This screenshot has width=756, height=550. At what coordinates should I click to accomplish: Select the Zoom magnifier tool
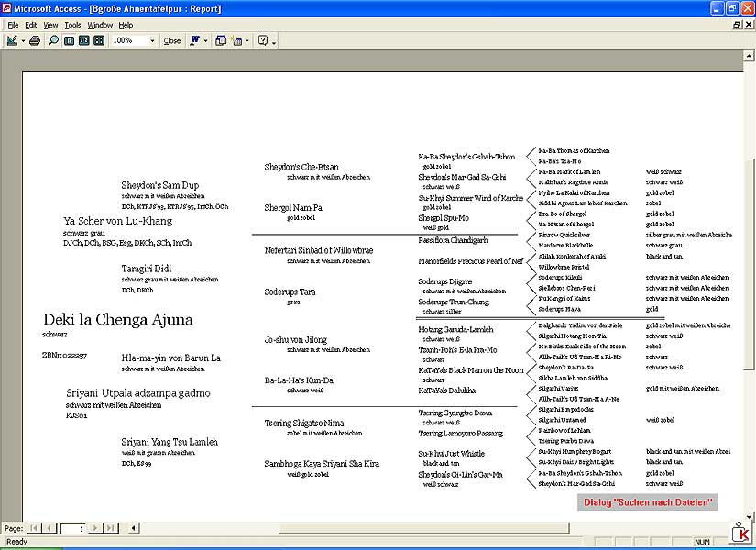53,40
